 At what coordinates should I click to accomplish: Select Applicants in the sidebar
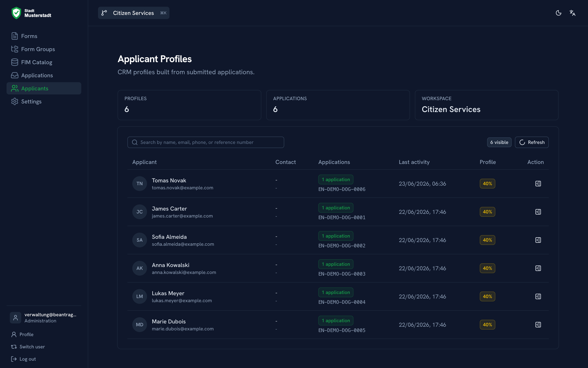point(44,88)
